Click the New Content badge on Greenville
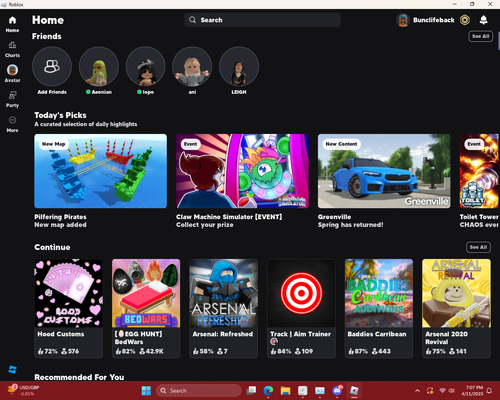Image resolution: width=500 pixels, height=400 pixels. coord(341,144)
